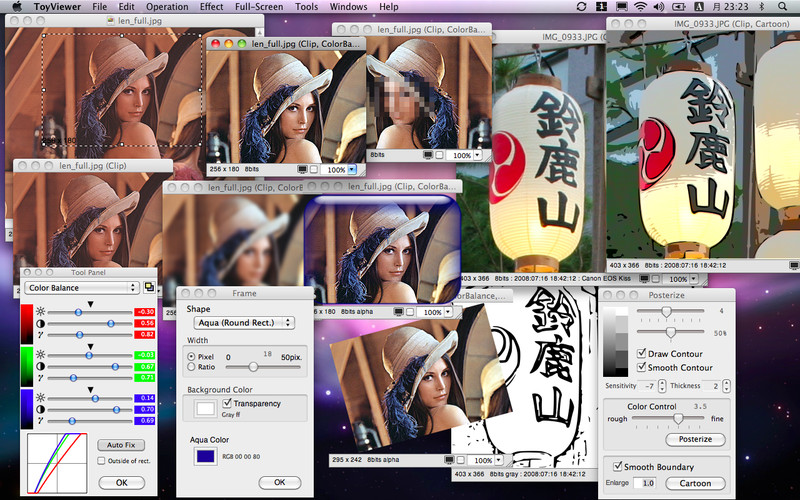Open Spotlight search in the menu bar

pos(783,7)
